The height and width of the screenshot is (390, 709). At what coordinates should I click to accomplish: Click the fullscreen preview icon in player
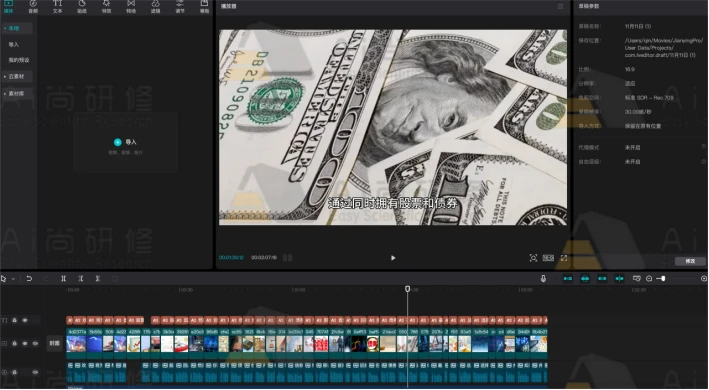(x=564, y=258)
